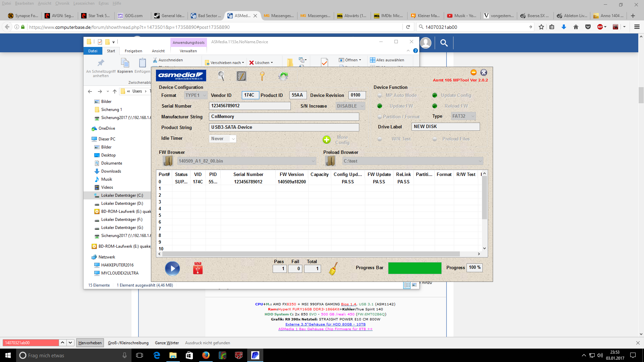The image size is (644, 362).
Task: Toggle the Reload FW option
Action: pyautogui.click(x=435, y=106)
